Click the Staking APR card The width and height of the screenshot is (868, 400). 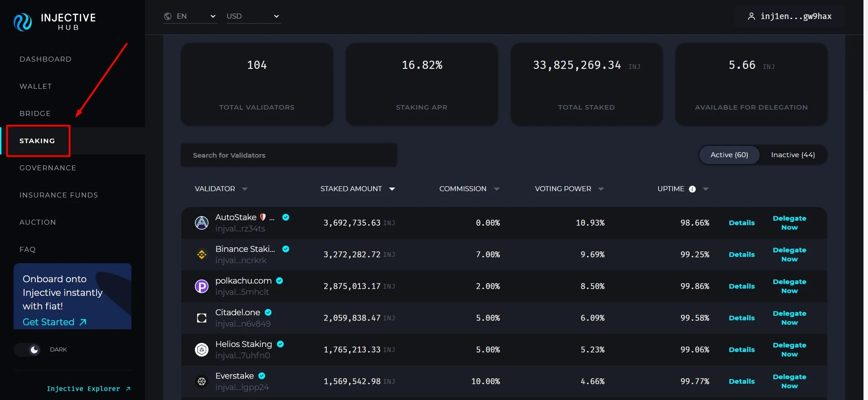(422, 84)
